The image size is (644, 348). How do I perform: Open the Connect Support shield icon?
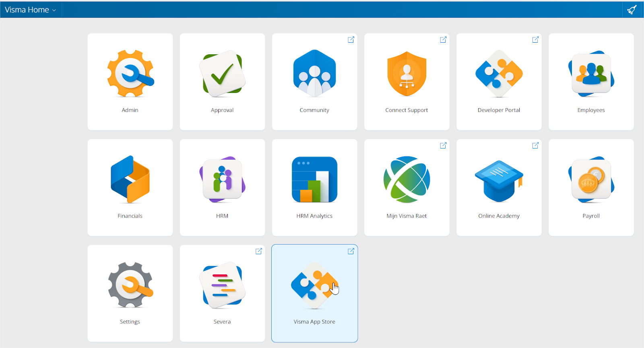(x=407, y=74)
